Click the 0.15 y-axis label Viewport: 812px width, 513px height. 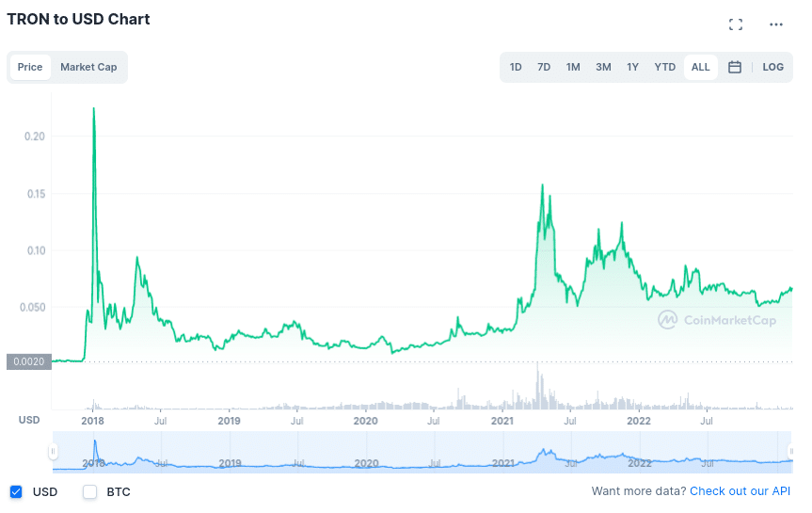point(37,194)
